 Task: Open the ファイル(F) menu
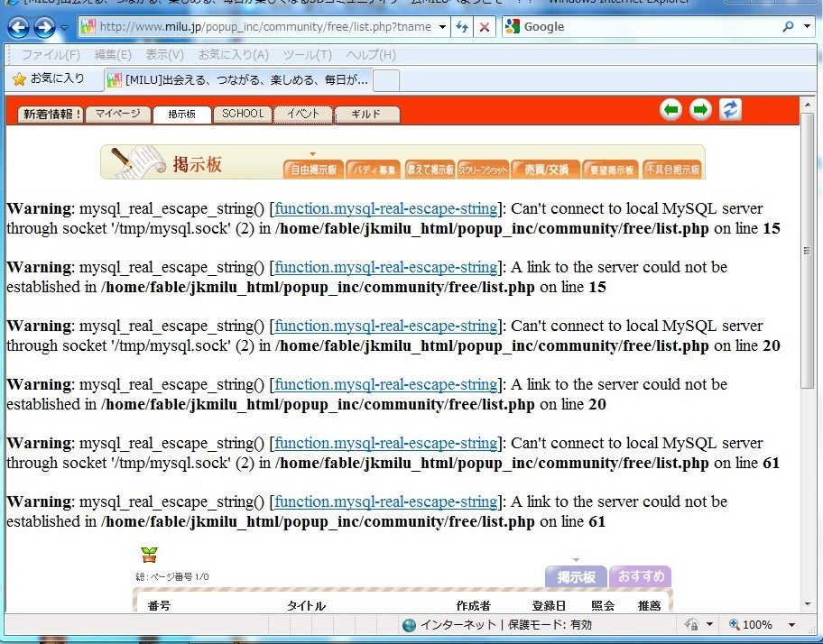tap(51, 55)
